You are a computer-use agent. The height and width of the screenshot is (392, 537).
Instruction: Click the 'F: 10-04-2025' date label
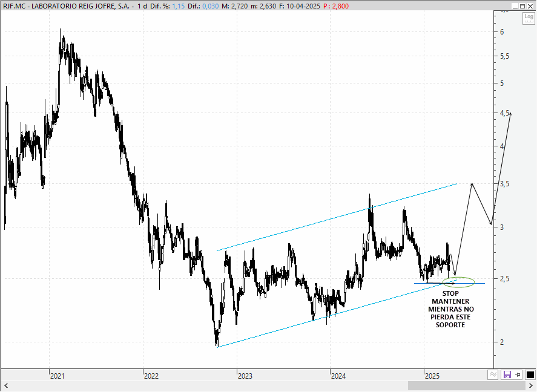click(x=300, y=6)
